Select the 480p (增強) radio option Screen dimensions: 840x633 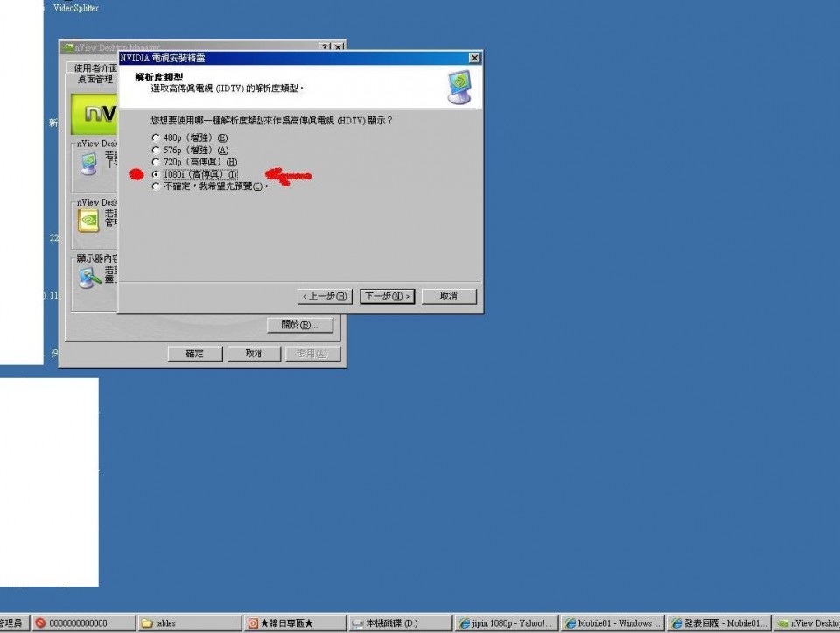pyautogui.click(x=156, y=137)
